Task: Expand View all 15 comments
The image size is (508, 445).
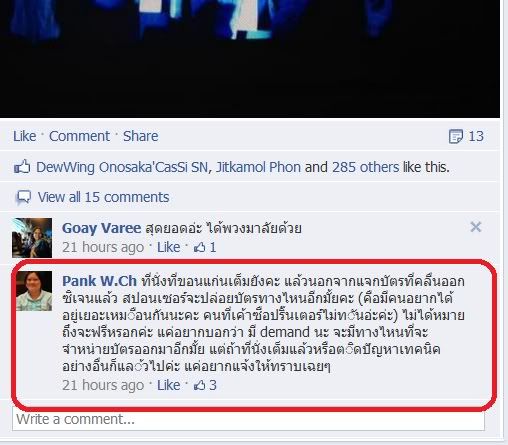Action: pos(103,197)
